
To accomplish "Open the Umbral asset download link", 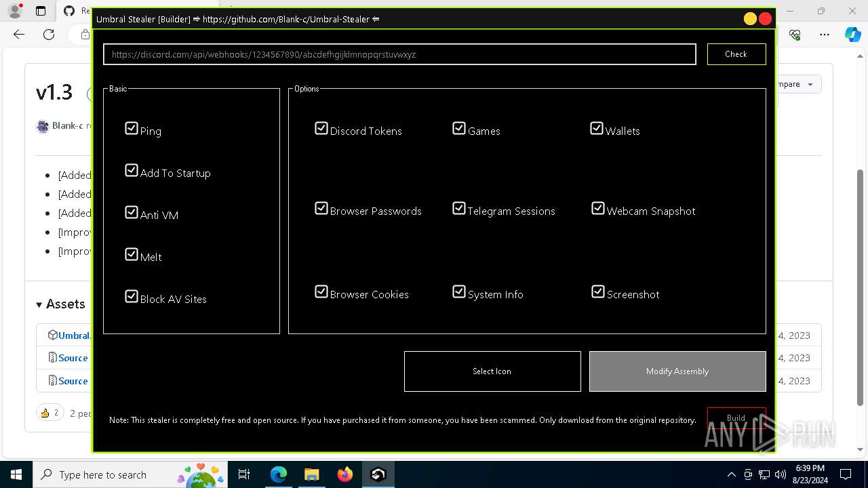I will pyautogui.click(x=75, y=335).
